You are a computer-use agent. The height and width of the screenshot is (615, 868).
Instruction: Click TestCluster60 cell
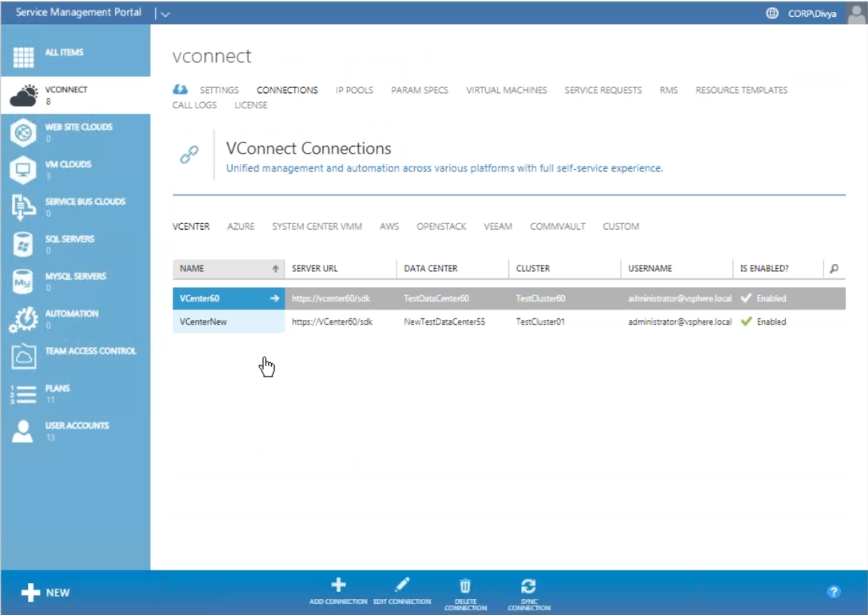click(541, 298)
